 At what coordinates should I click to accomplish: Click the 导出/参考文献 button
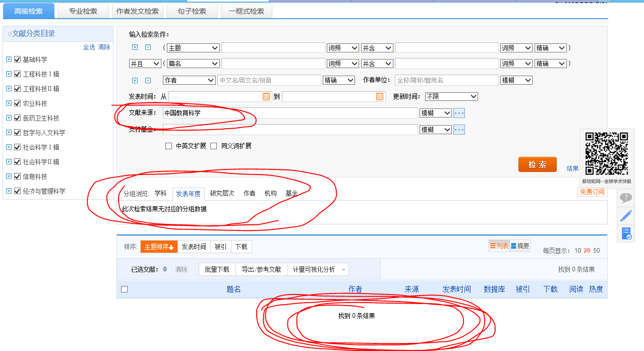[261, 269]
